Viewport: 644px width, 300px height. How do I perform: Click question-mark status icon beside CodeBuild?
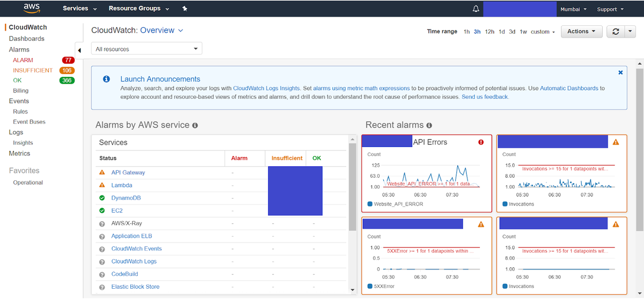(x=102, y=275)
